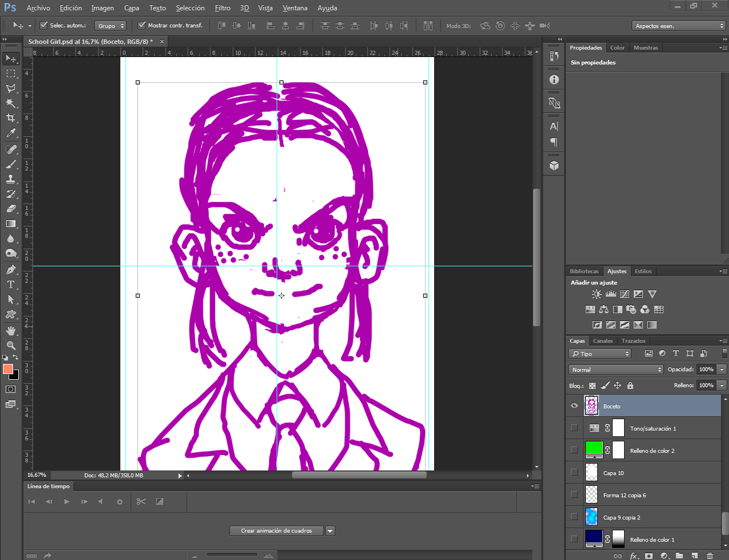Toggle Selec. autom. checkbox
The height and width of the screenshot is (560, 729).
coord(44,26)
